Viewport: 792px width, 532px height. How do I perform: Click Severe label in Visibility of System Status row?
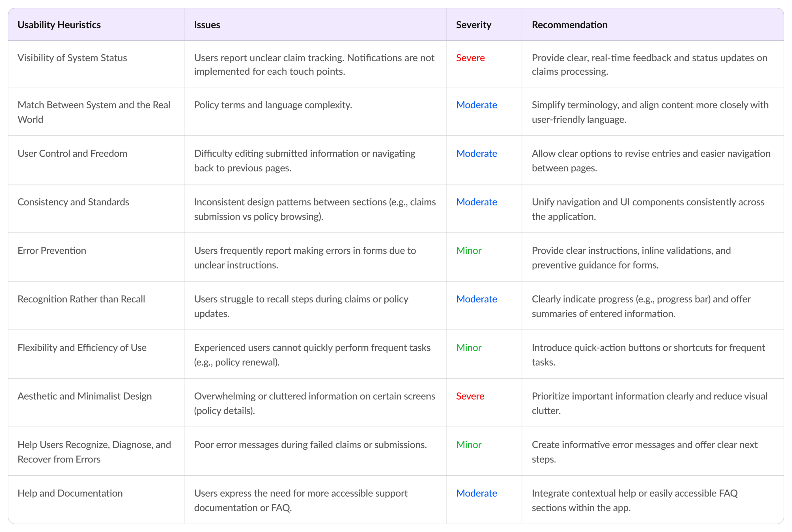click(470, 58)
